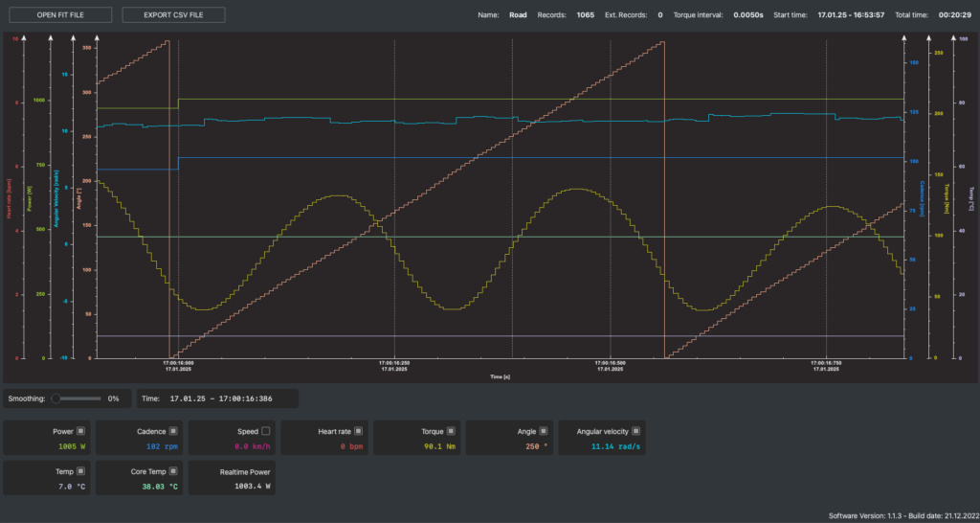Toggle the Torque checkbox off

[451, 431]
